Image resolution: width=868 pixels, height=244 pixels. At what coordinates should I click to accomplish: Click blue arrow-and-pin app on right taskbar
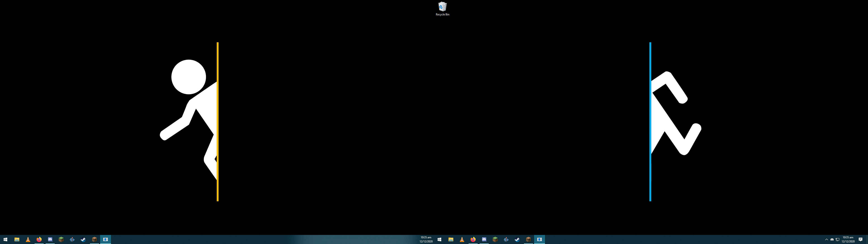coord(506,240)
